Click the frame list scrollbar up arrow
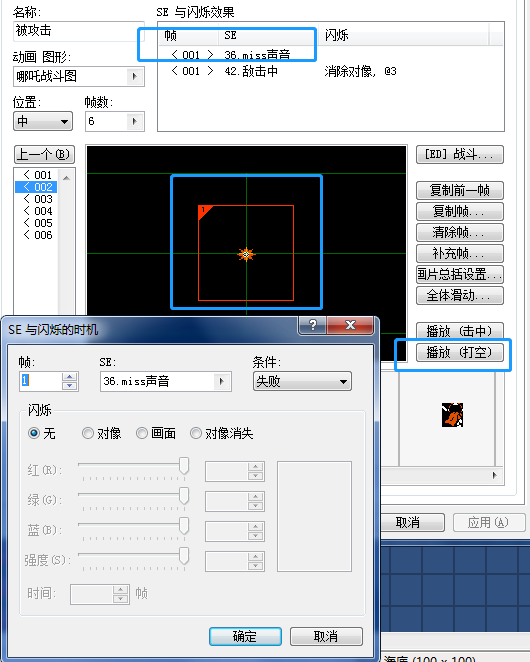The height and width of the screenshot is (662, 530). 66,178
